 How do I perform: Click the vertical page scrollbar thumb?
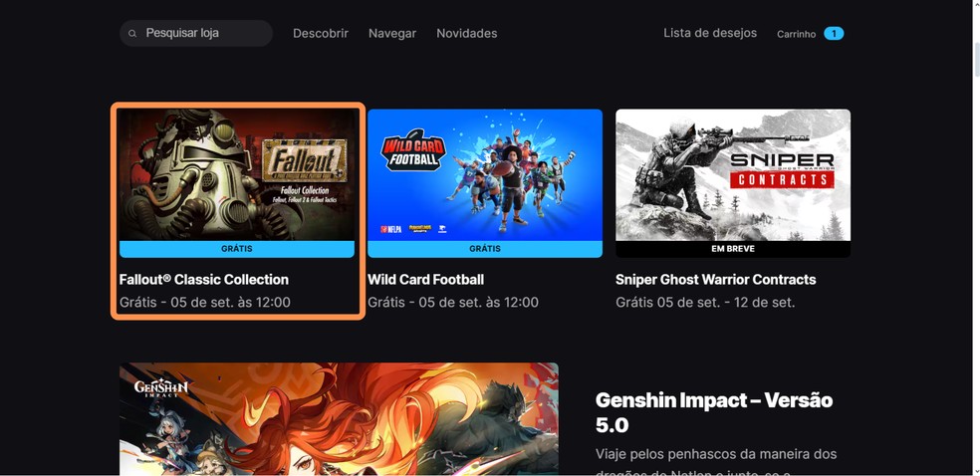tap(976, 60)
